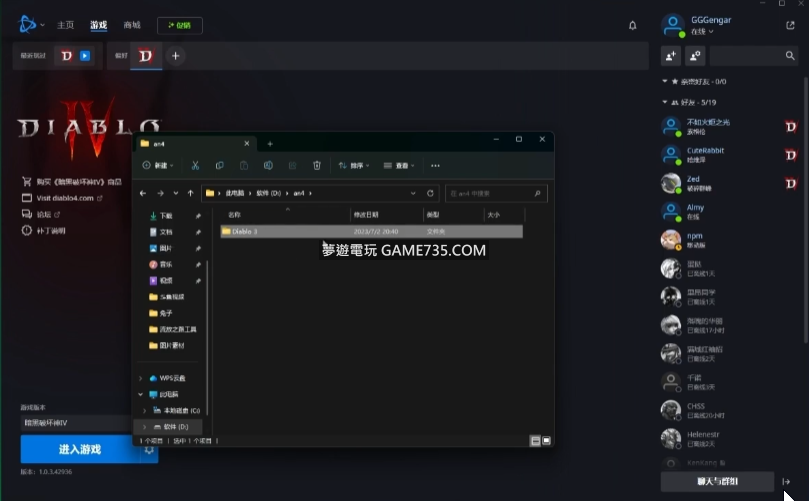Select the Diablo 3 folder row
The width and height of the screenshot is (809, 501).
click(371, 231)
